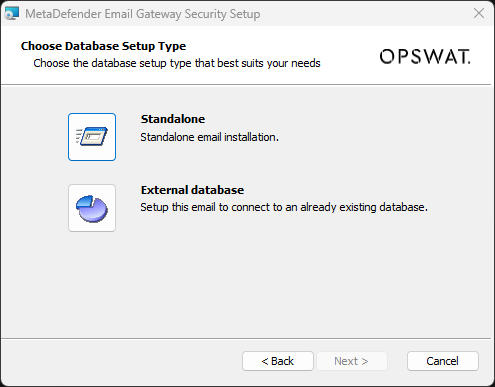Click the greyed-out Next button

[x=352, y=361]
